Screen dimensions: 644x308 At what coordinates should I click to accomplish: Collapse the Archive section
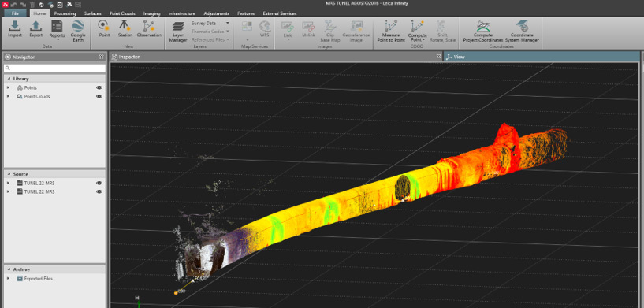(9, 269)
